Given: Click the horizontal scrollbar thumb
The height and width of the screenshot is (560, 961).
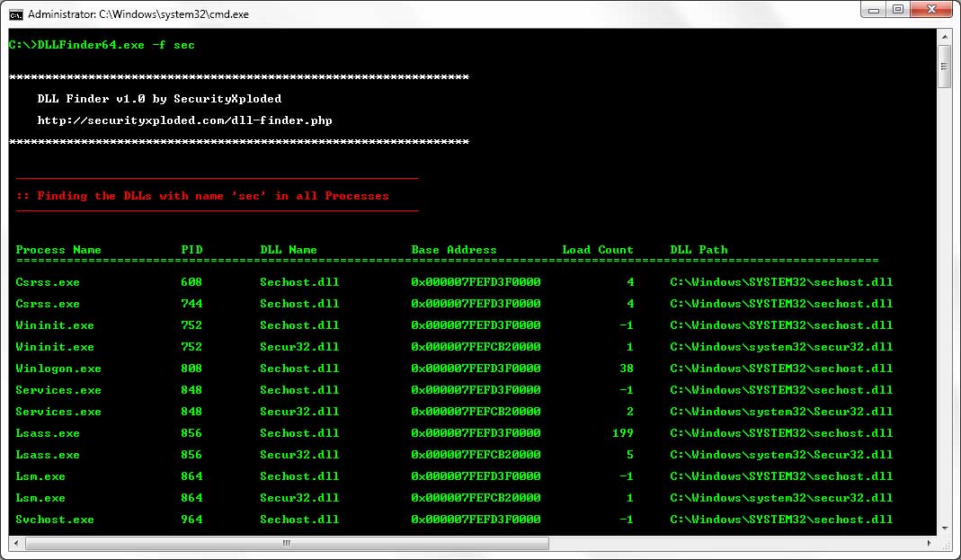Looking at the screenshot, I should click(286, 543).
